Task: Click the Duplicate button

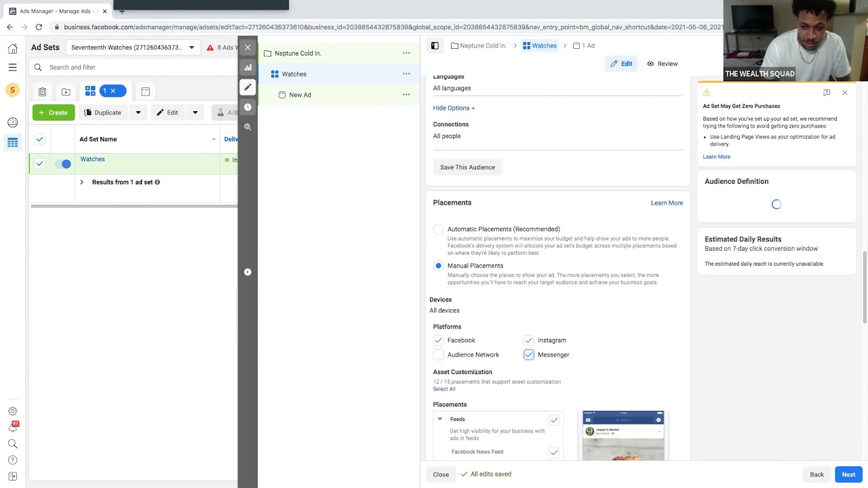Action: 103,113
